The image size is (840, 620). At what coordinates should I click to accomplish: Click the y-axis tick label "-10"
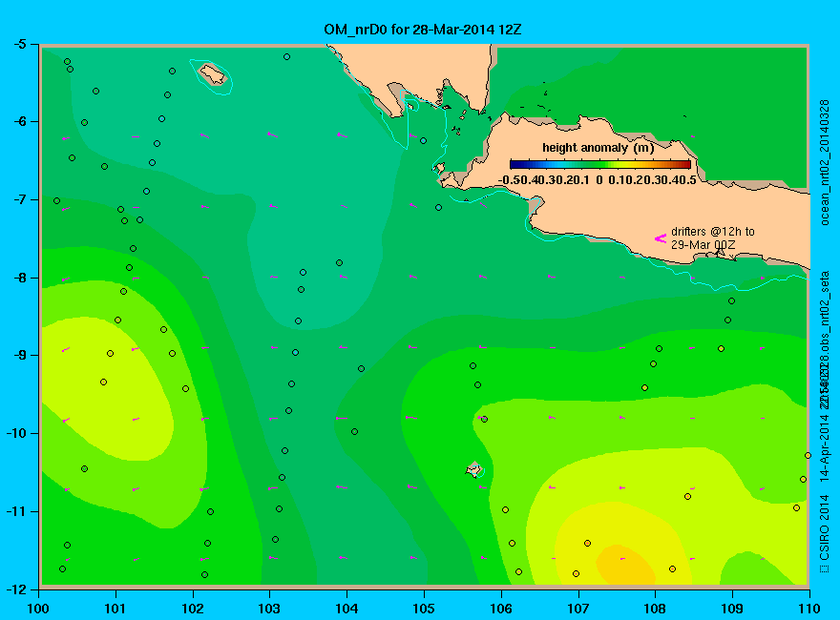16,433
